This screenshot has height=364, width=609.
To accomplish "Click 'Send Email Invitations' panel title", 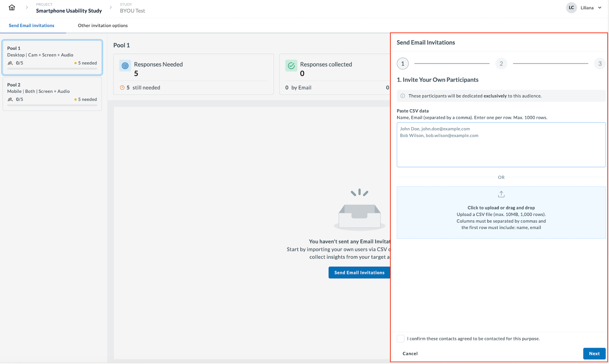I will click(426, 43).
